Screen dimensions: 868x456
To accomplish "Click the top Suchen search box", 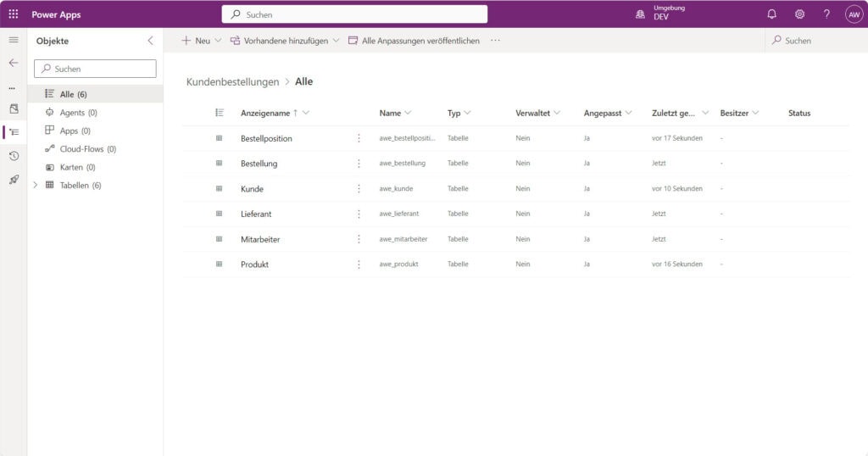I will pos(354,14).
